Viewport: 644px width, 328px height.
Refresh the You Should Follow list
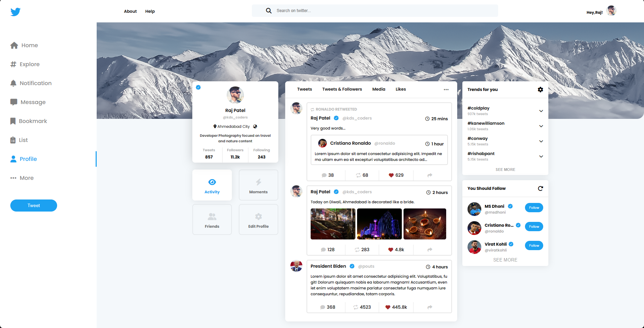click(x=540, y=188)
